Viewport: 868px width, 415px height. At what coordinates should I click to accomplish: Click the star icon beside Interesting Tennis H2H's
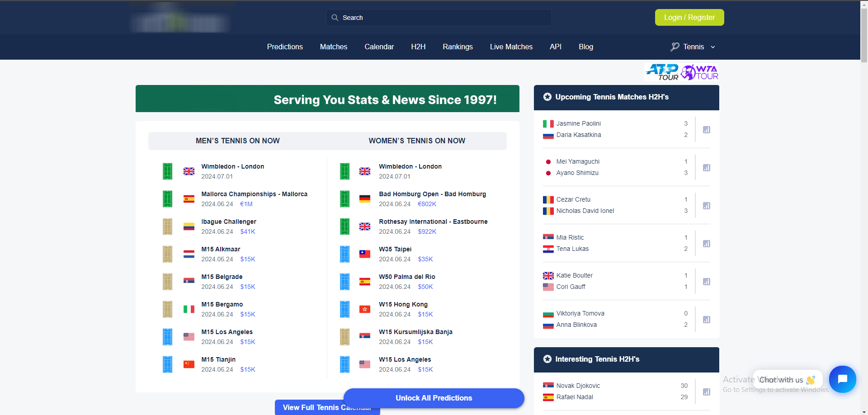pyautogui.click(x=547, y=359)
